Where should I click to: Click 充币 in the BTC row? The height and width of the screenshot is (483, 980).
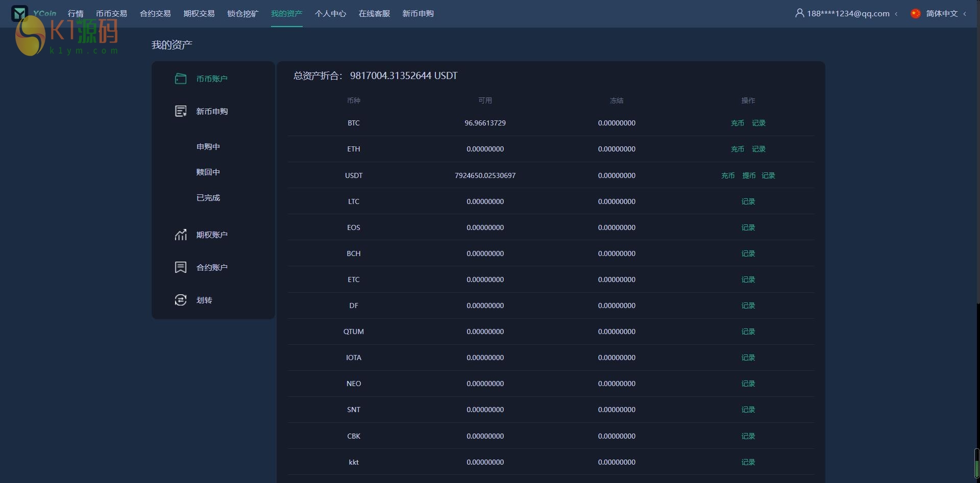[738, 123]
